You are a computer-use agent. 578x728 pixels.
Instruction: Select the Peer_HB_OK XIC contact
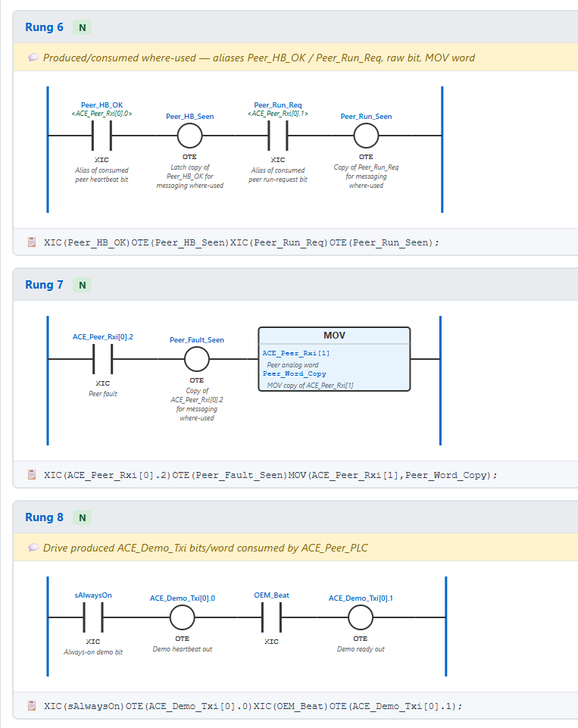102,136
